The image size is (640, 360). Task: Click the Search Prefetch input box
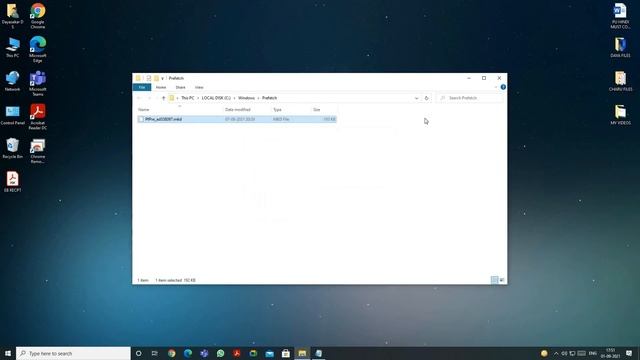[470, 98]
